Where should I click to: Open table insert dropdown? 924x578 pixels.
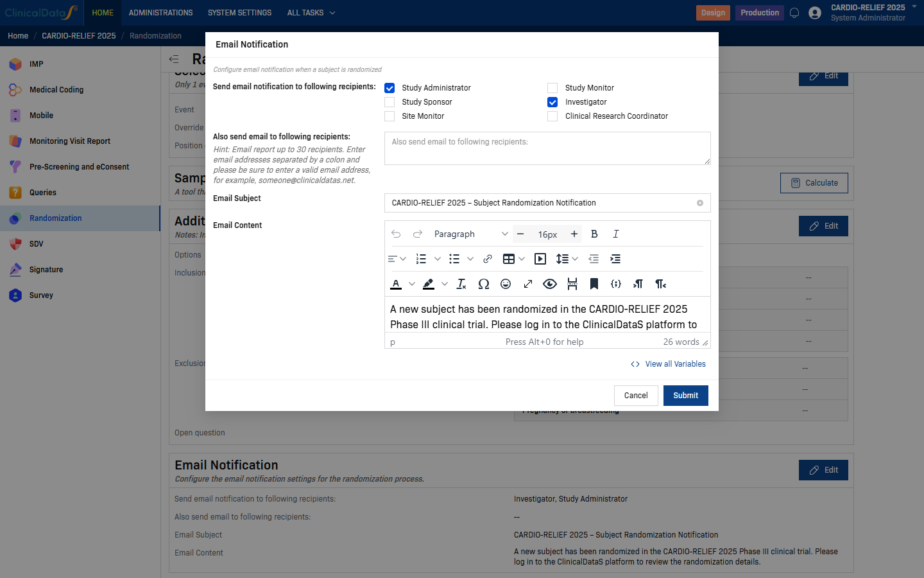pos(514,259)
